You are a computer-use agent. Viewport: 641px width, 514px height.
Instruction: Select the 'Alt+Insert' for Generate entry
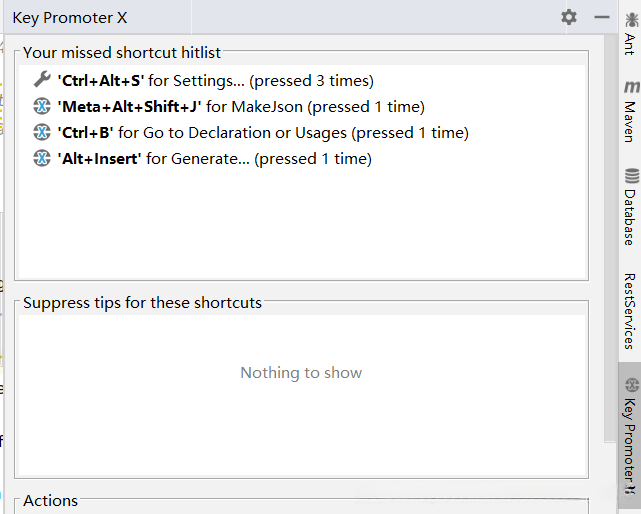[x=214, y=158]
